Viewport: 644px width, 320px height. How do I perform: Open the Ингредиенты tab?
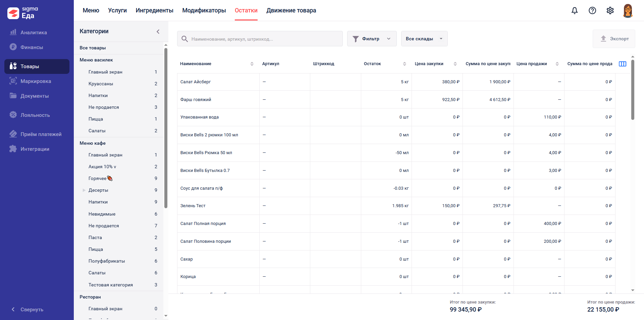154,10
